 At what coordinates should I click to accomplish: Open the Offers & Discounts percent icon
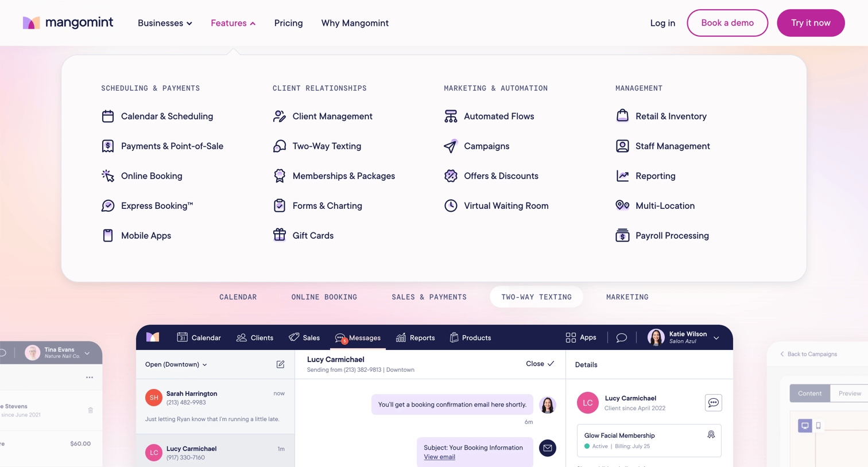[x=451, y=176]
